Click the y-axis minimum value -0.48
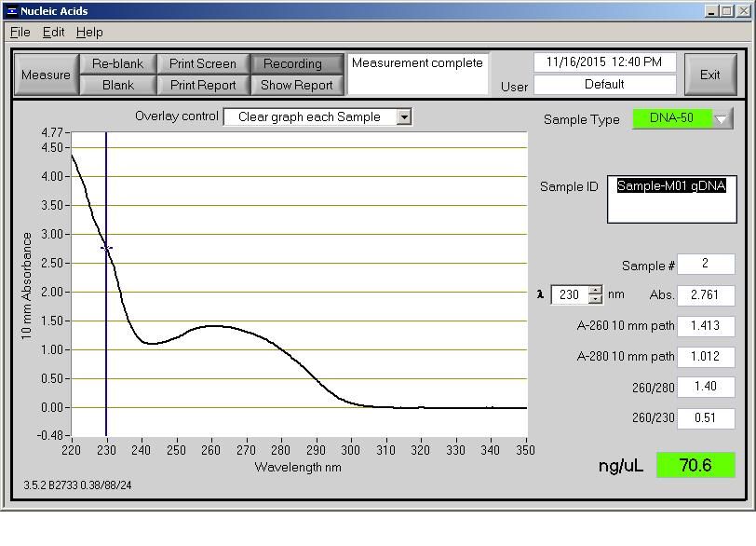This screenshot has width=756, height=546. coord(50,435)
